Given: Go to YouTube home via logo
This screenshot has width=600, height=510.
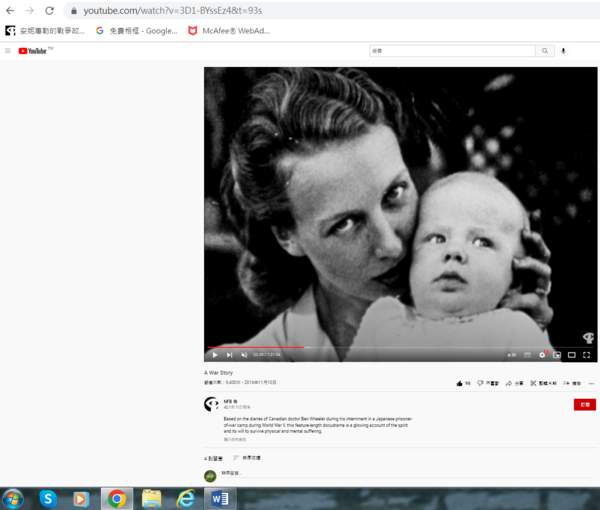Looking at the screenshot, I should pos(33,51).
